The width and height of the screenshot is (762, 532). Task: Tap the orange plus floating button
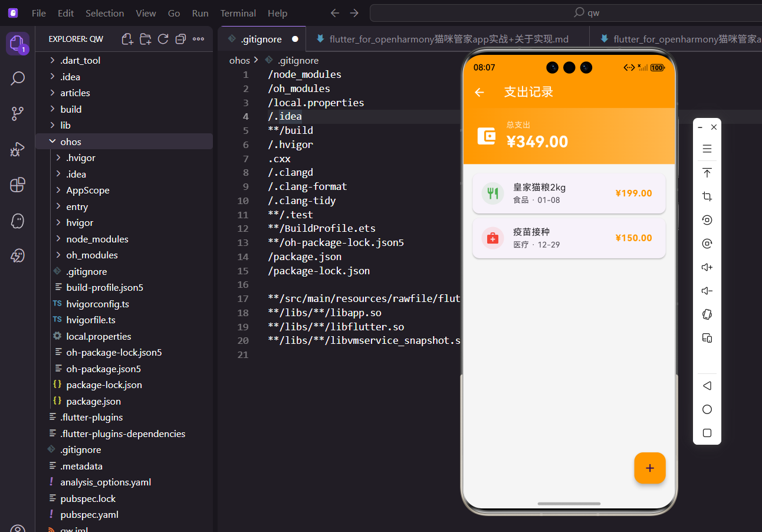(649, 468)
